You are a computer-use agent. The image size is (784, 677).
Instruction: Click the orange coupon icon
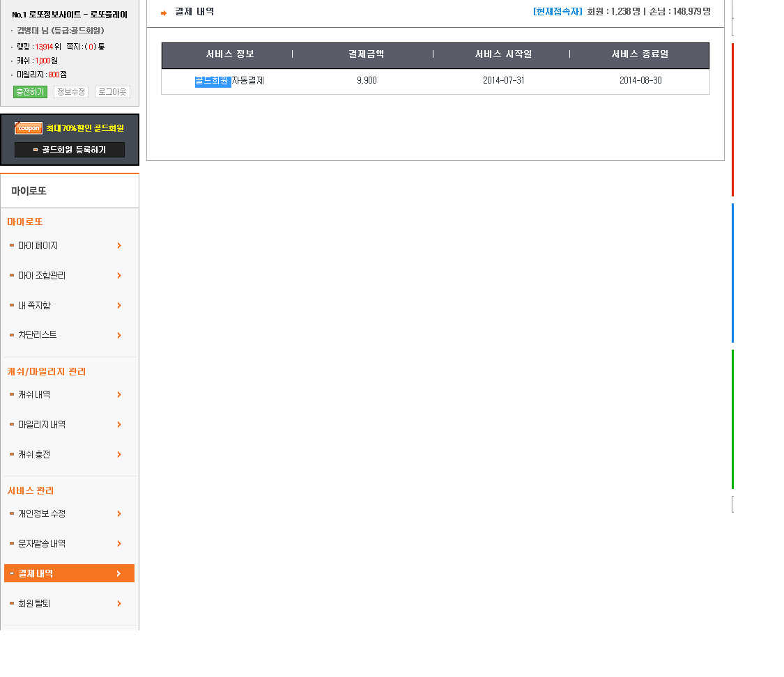pos(29,128)
